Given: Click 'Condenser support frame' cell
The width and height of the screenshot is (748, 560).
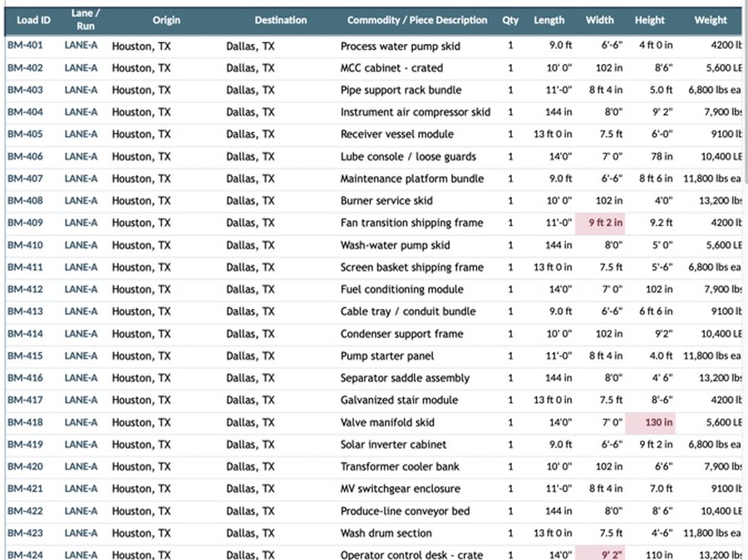Looking at the screenshot, I should [x=401, y=334].
